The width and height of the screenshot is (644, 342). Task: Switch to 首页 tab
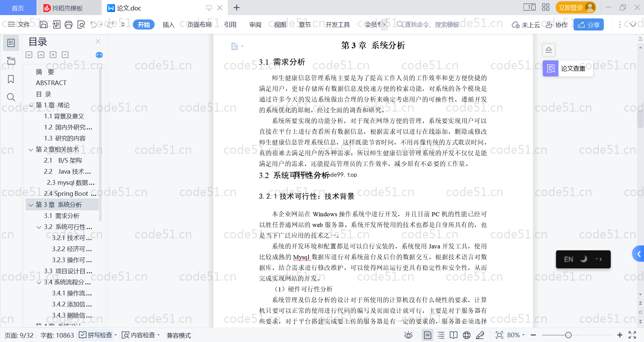tap(18, 8)
